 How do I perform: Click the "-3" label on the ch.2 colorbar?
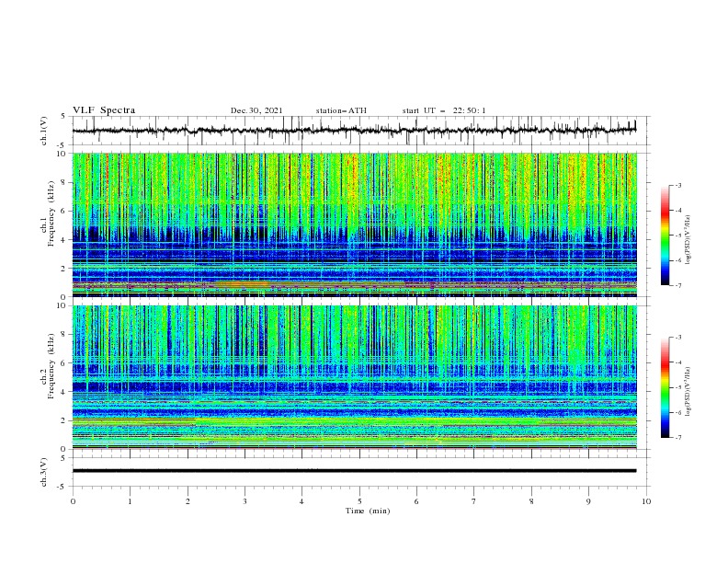click(677, 338)
